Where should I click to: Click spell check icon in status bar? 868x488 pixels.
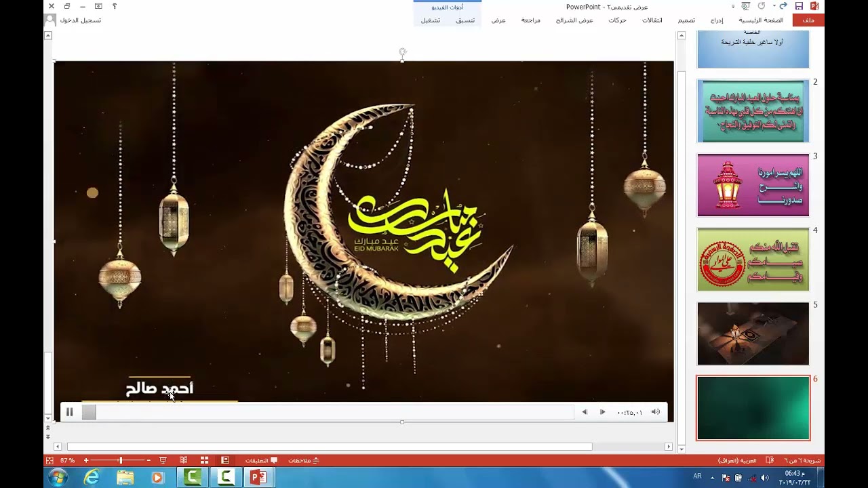[769, 461]
